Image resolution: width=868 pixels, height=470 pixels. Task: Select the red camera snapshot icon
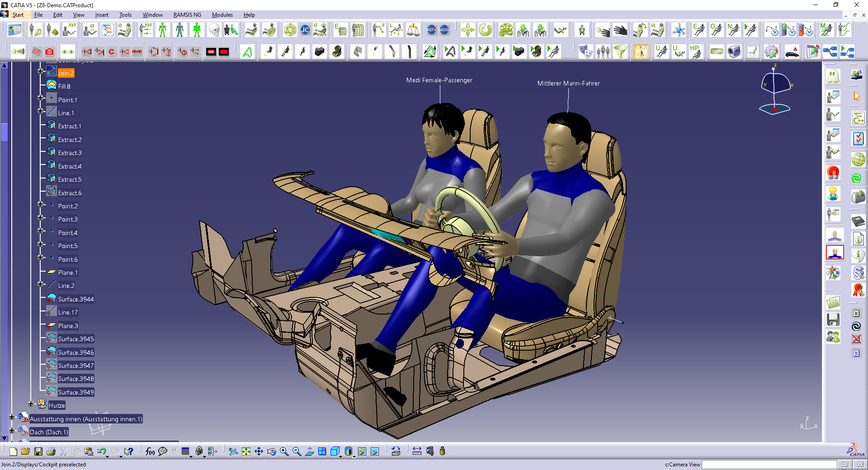50,52
